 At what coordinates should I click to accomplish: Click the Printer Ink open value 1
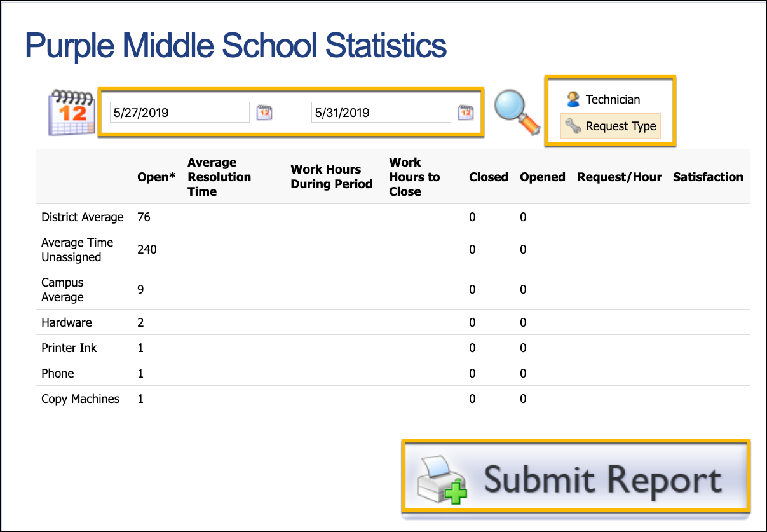[140, 348]
